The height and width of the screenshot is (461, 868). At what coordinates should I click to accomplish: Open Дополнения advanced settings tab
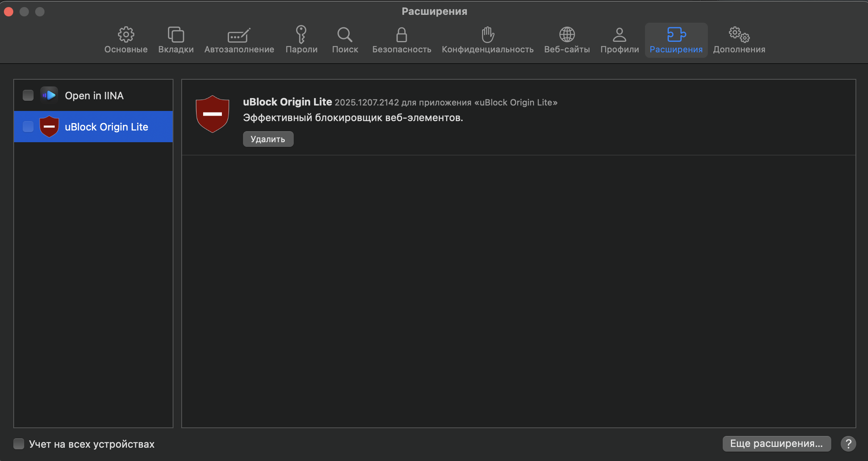click(739, 40)
